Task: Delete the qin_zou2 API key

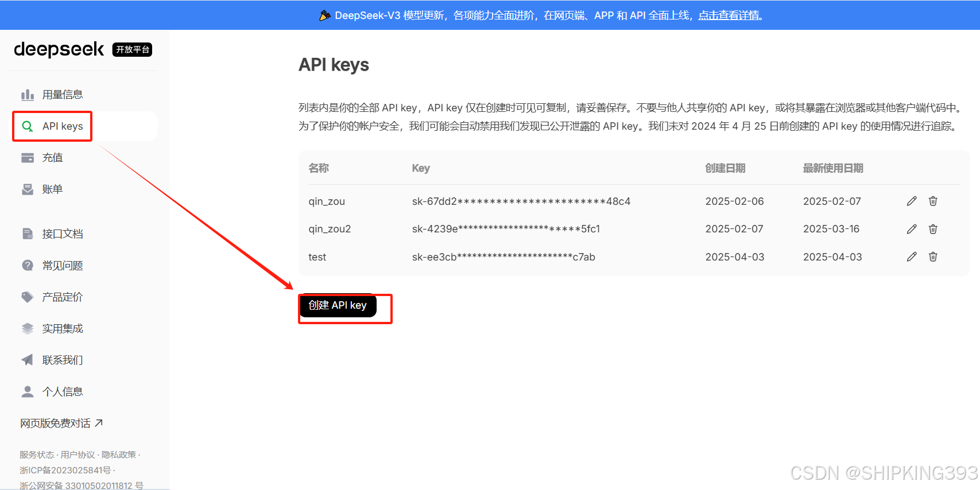Action: point(933,229)
